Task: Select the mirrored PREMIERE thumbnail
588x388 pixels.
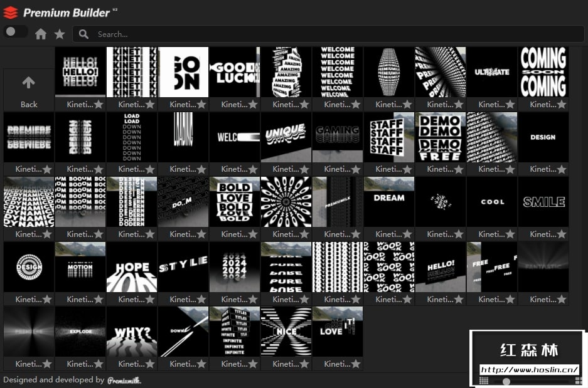Action: 29,137
